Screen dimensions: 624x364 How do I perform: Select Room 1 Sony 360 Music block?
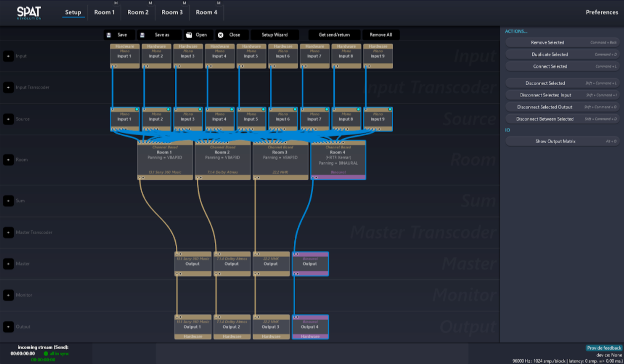(x=165, y=159)
